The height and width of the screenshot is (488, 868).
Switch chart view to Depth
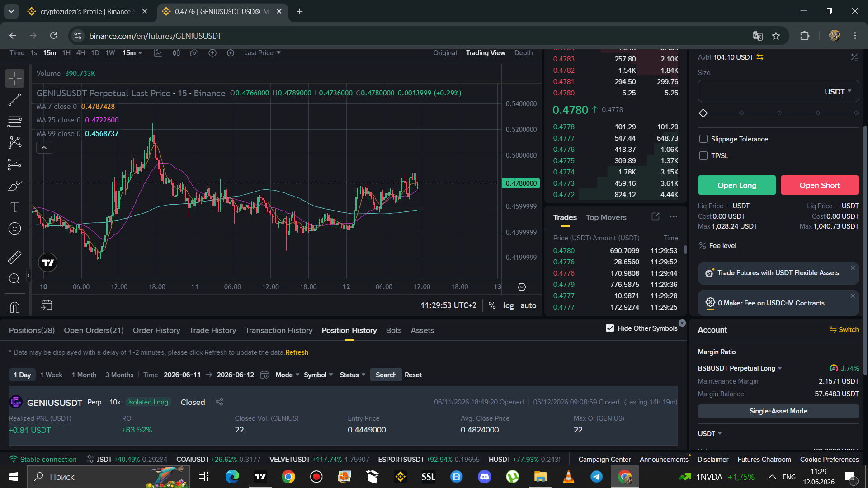point(524,53)
